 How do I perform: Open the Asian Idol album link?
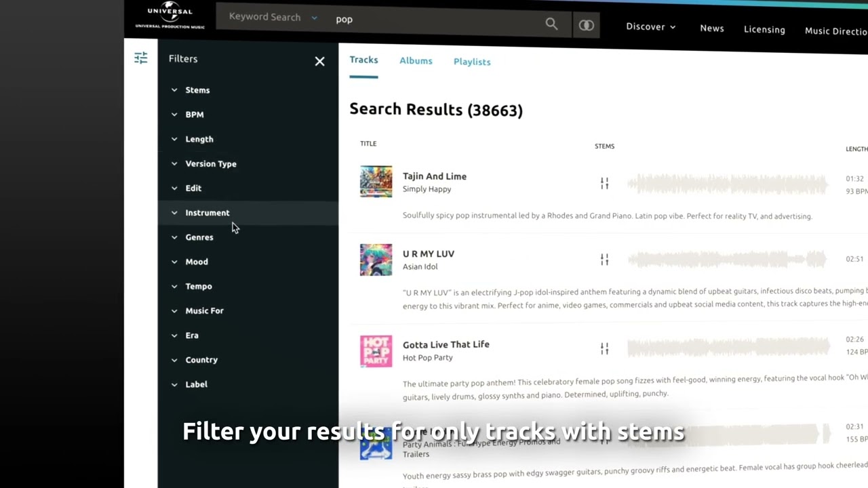pos(420,266)
